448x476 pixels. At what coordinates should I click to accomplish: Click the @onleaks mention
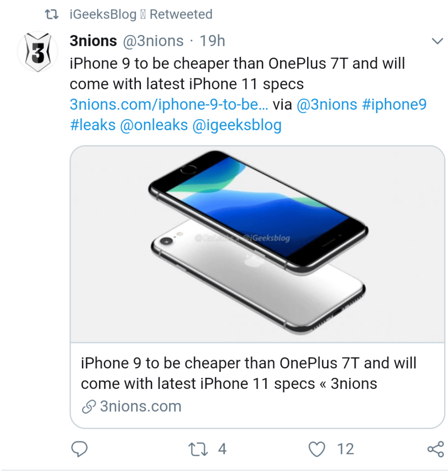[x=154, y=125]
